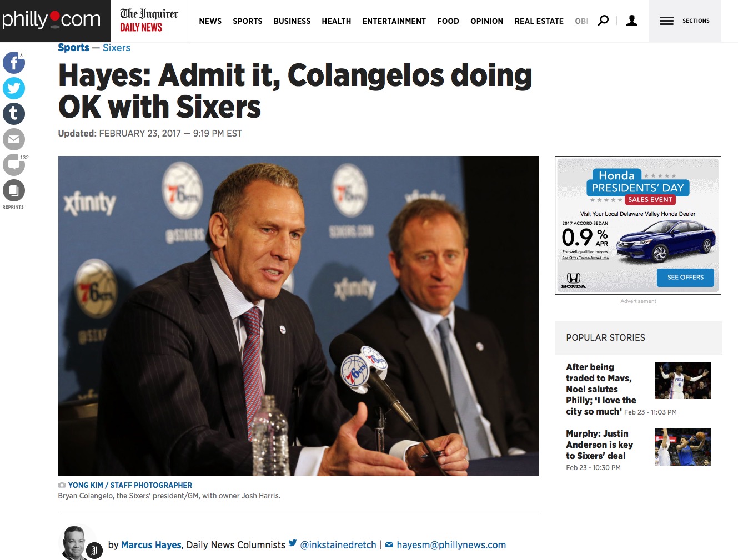This screenshot has width=738, height=560.
Task: Share article via Twitter bird icon
Action: pos(14,88)
